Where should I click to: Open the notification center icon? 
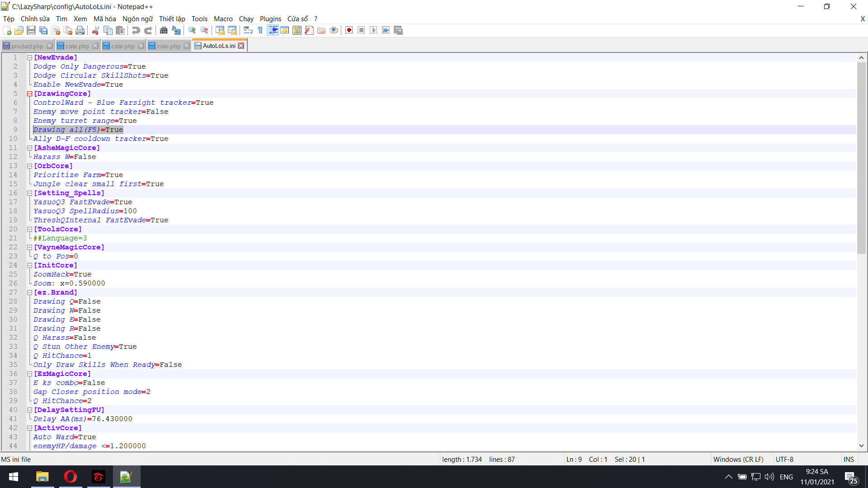click(x=851, y=477)
